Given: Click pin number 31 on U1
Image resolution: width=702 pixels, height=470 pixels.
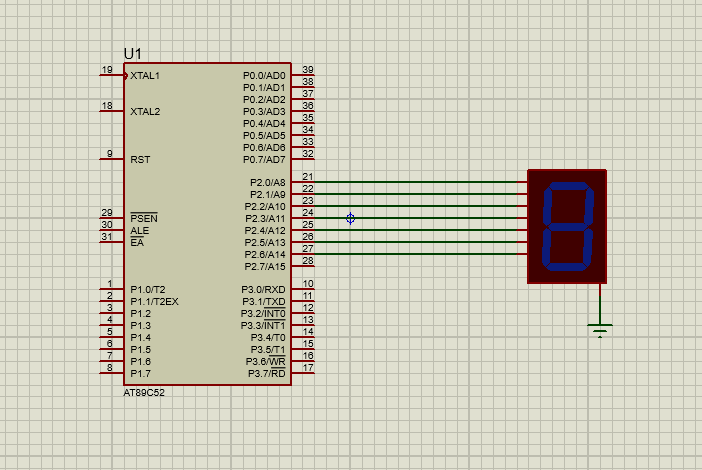Looking at the screenshot, I should click(107, 236).
